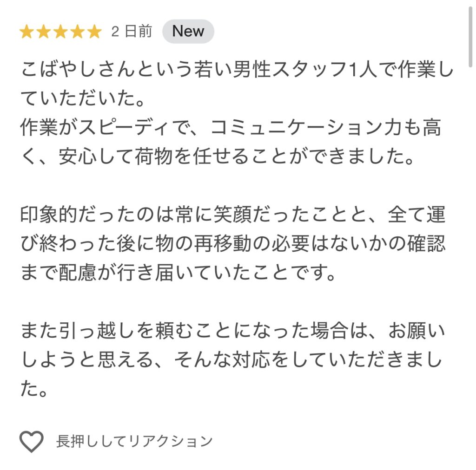
Task: Select the second rating star
Action: tap(43, 32)
